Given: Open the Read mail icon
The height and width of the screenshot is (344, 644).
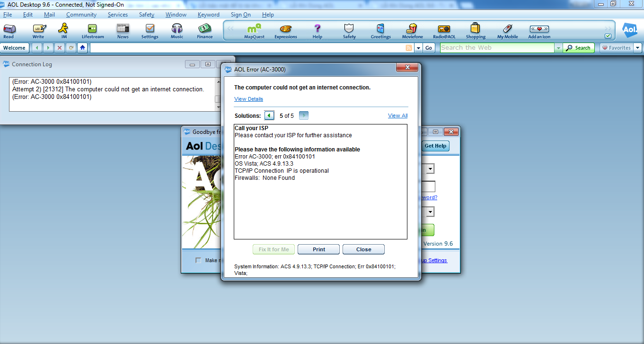Looking at the screenshot, I should [x=9, y=31].
